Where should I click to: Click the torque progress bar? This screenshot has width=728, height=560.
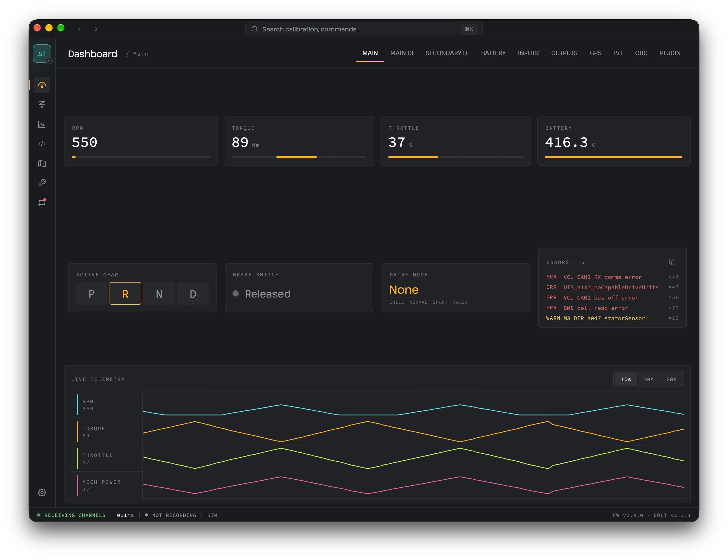pyautogui.click(x=299, y=157)
